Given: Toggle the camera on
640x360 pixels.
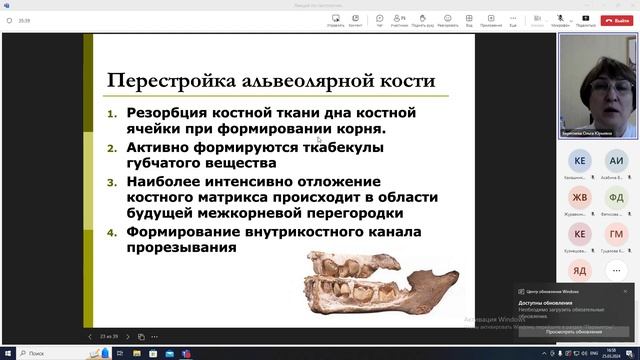Looking at the screenshot, I should point(538,20).
